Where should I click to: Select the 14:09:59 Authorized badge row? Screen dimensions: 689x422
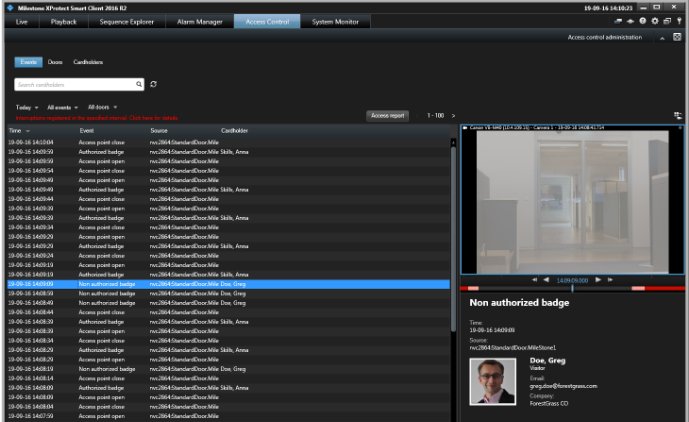click(x=228, y=152)
